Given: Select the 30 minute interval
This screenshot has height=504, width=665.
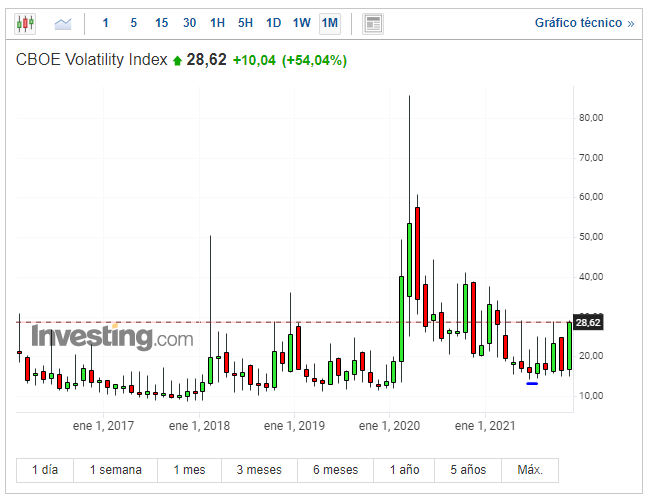Looking at the screenshot, I should [x=190, y=23].
